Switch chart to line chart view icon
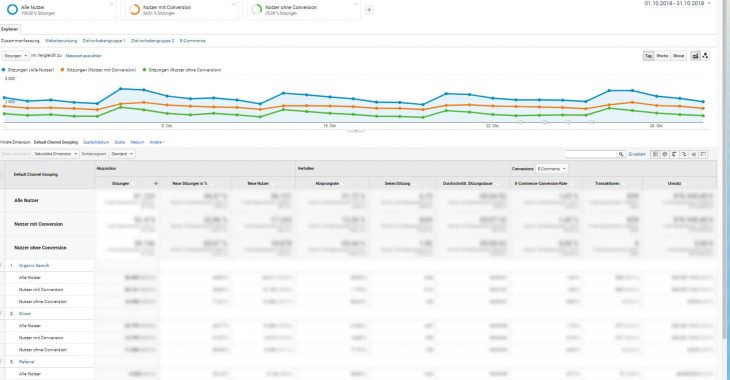This screenshot has width=730, height=380. pos(695,56)
